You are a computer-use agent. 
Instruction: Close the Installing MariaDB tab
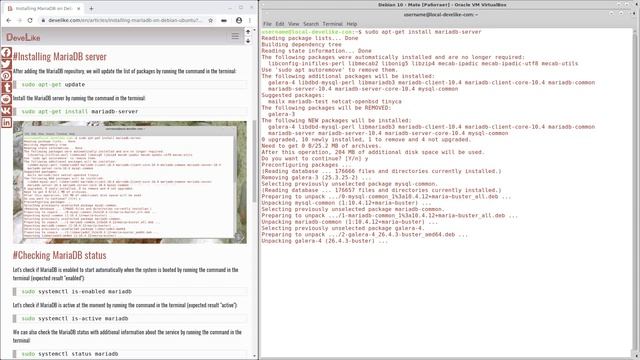click(79, 8)
